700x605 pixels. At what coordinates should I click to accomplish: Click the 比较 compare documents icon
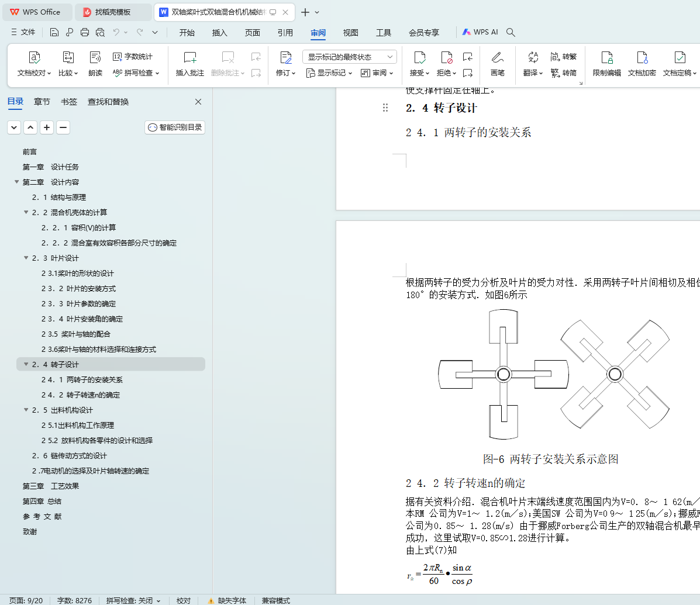(x=68, y=57)
